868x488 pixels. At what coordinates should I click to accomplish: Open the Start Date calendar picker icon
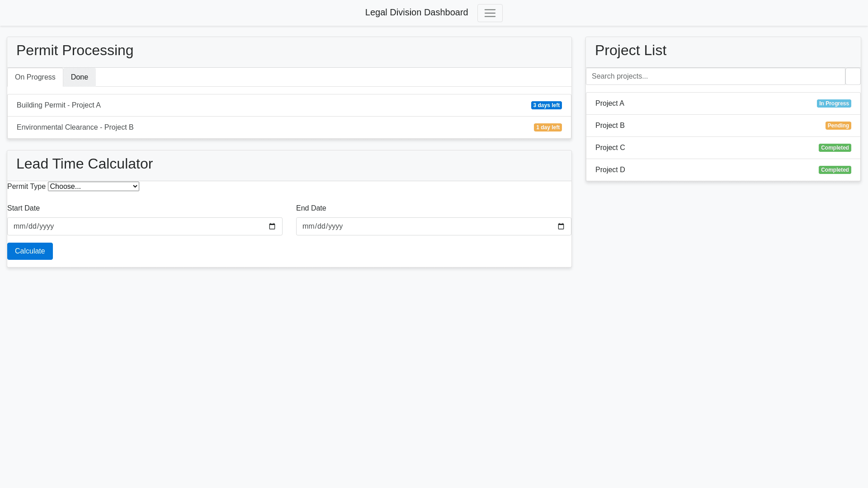(272, 226)
